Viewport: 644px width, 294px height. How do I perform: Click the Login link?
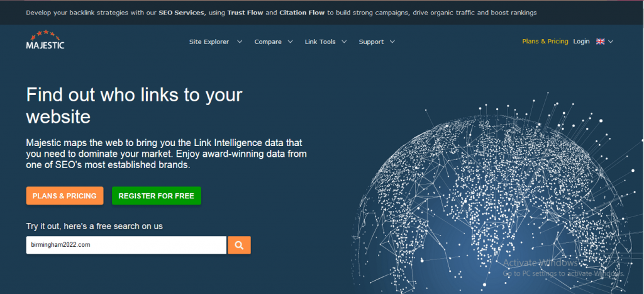point(581,42)
